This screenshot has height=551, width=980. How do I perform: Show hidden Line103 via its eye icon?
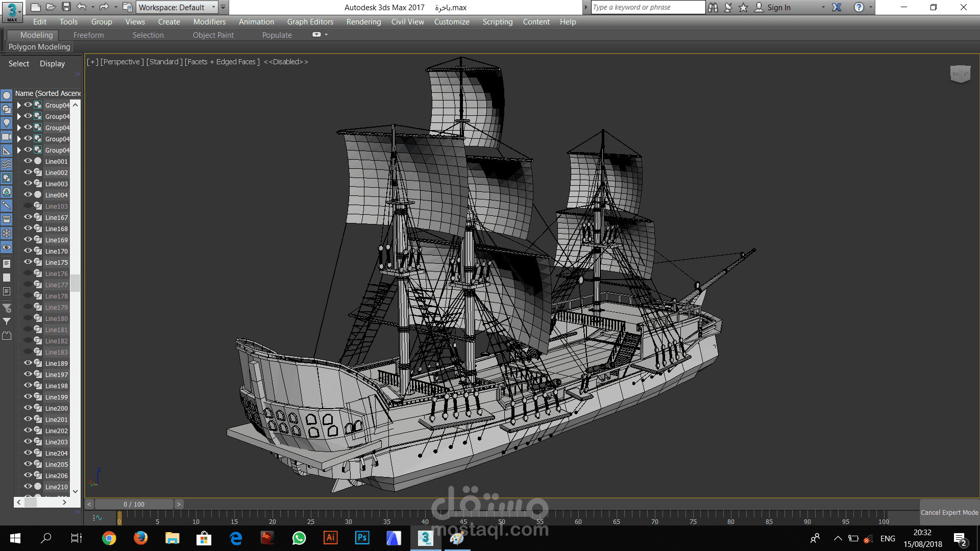point(28,206)
